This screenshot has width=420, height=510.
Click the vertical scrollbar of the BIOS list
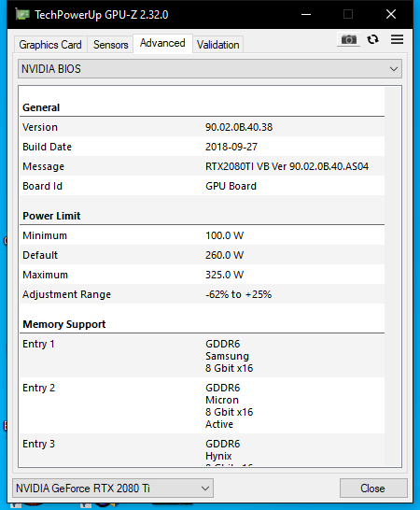(393, 276)
